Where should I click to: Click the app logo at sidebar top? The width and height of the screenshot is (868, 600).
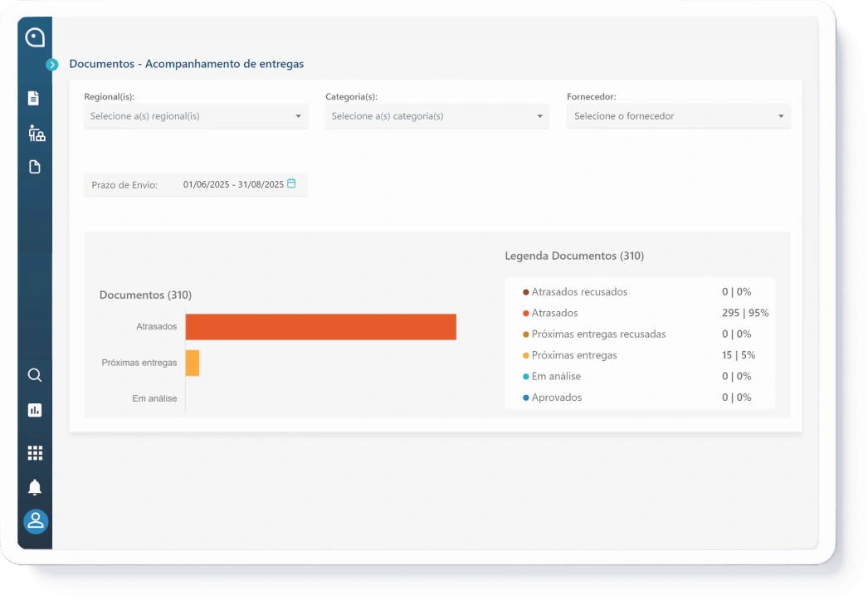coord(35,37)
